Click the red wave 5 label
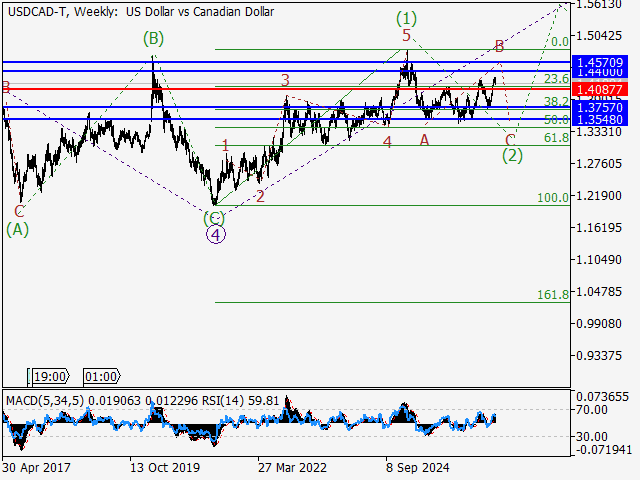Screen dimensions: 640x480 pyautogui.click(x=406, y=36)
